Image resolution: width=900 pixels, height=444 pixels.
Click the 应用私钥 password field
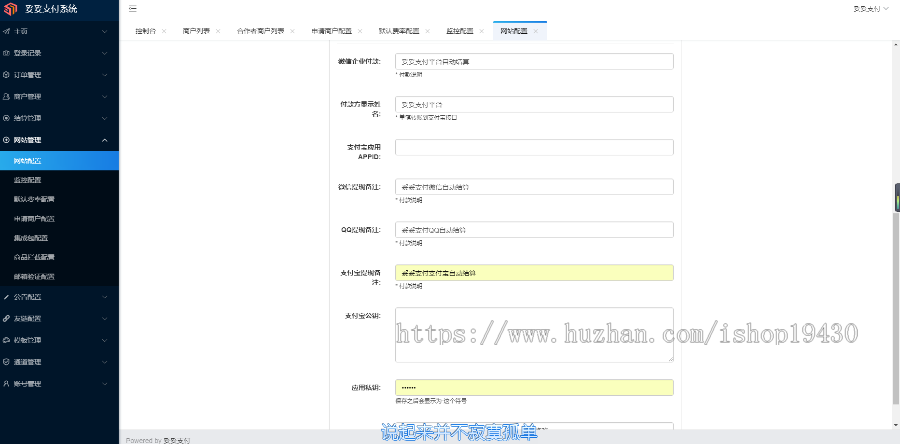pos(534,387)
